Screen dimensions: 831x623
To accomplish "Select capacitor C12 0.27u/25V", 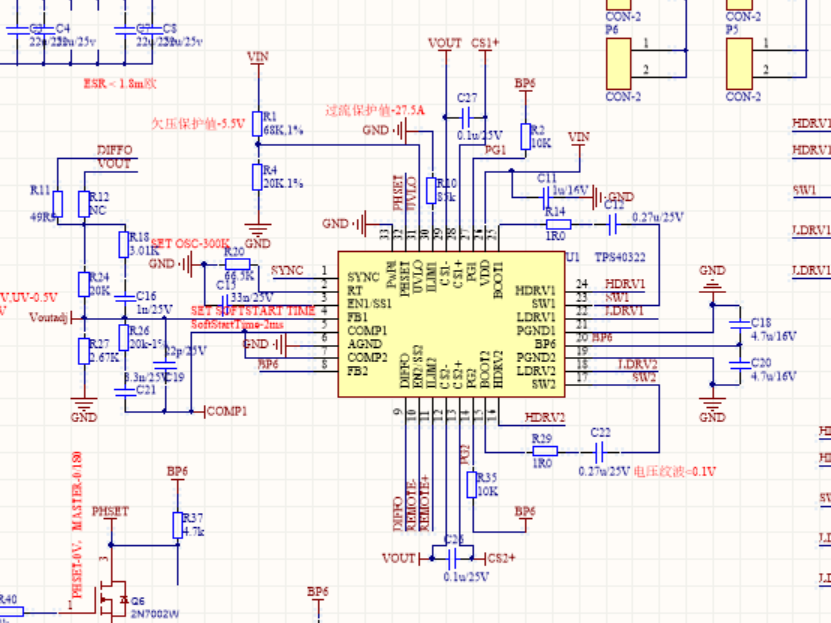I will pos(613,224).
